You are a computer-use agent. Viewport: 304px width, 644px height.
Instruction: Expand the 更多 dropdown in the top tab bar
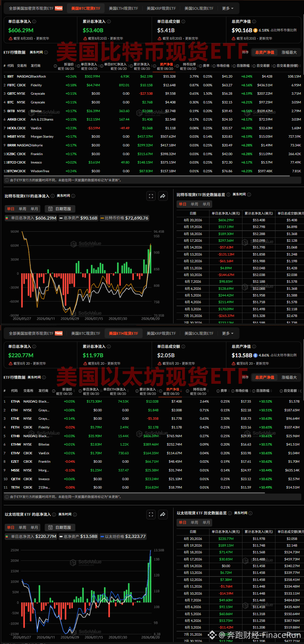pyautogui.click(x=228, y=8)
